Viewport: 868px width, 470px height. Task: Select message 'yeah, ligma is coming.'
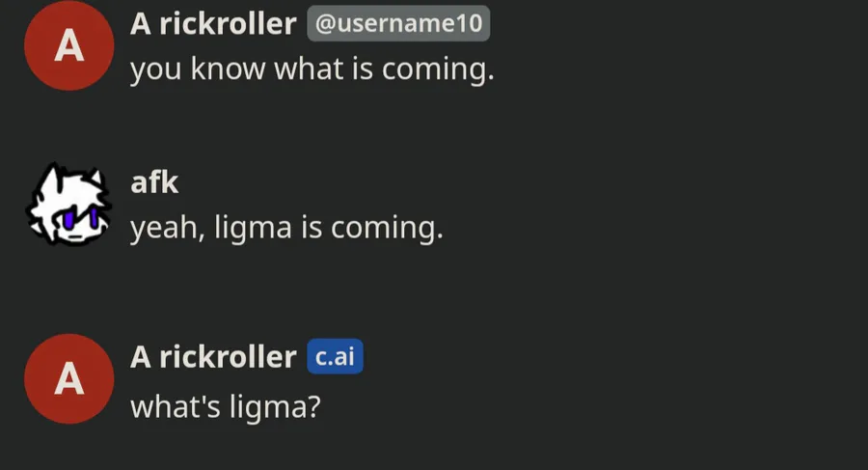(286, 228)
